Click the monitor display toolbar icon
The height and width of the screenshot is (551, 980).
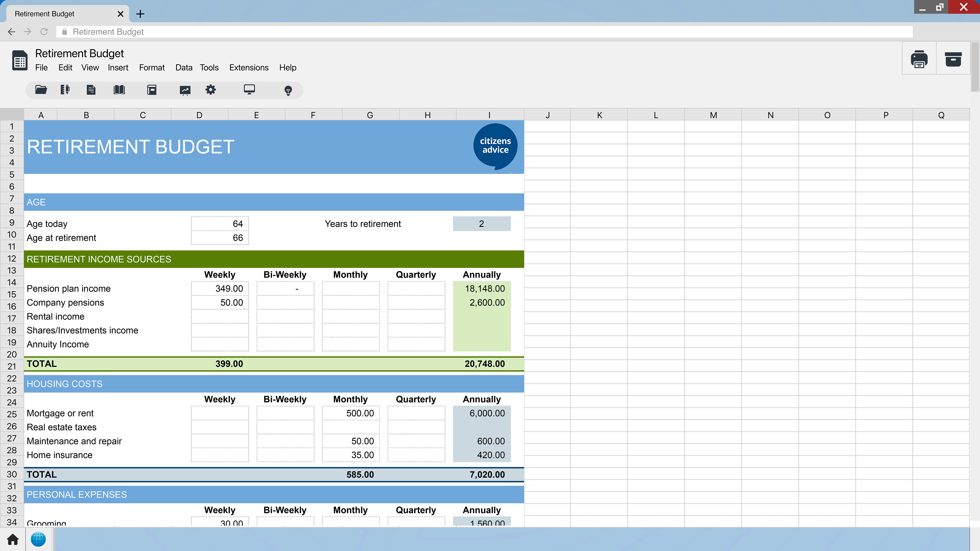point(249,90)
